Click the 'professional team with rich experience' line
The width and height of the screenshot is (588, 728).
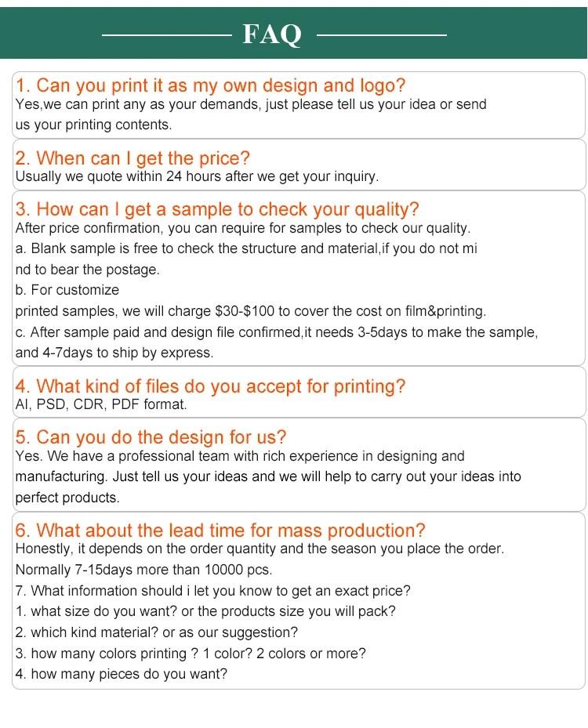point(240,456)
